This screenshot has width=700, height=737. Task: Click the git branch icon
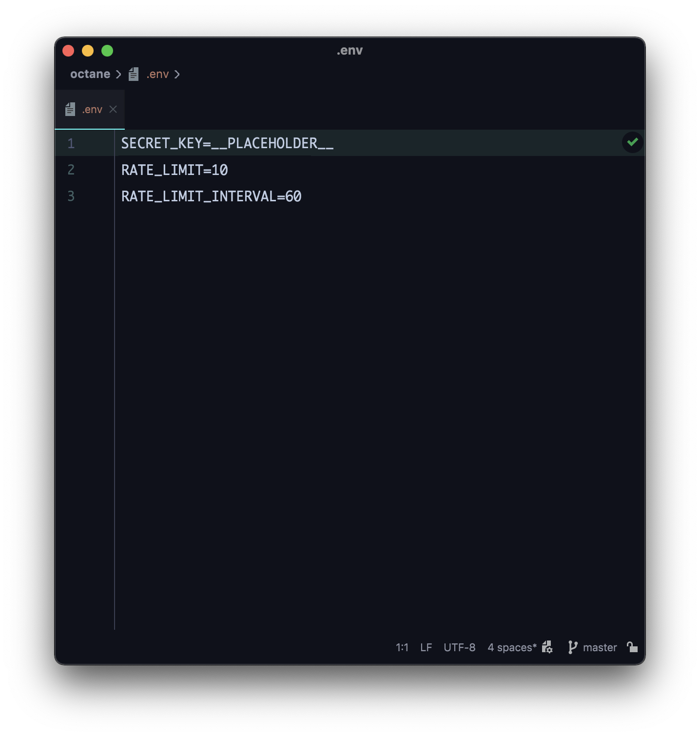(573, 647)
